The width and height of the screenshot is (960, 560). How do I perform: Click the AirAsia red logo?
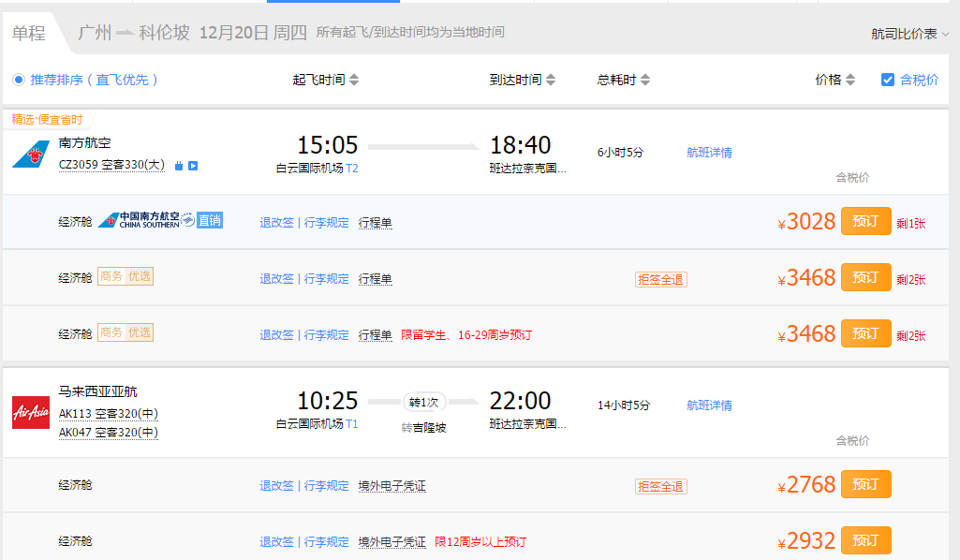(31, 412)
